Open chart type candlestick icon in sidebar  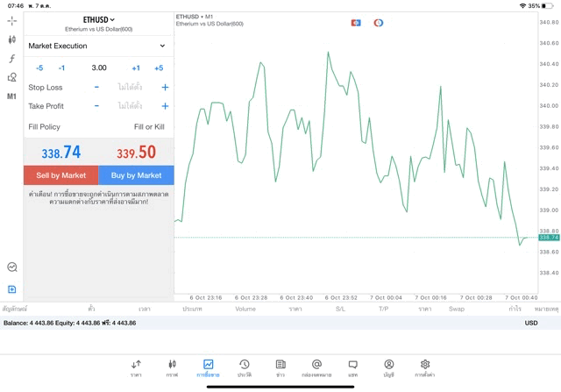point(12,39)
